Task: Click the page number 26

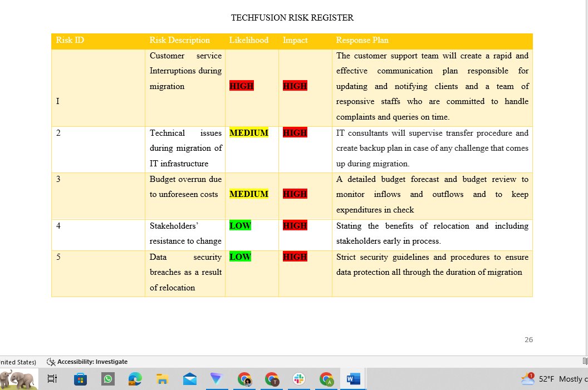Action: [x=528, y=339]
